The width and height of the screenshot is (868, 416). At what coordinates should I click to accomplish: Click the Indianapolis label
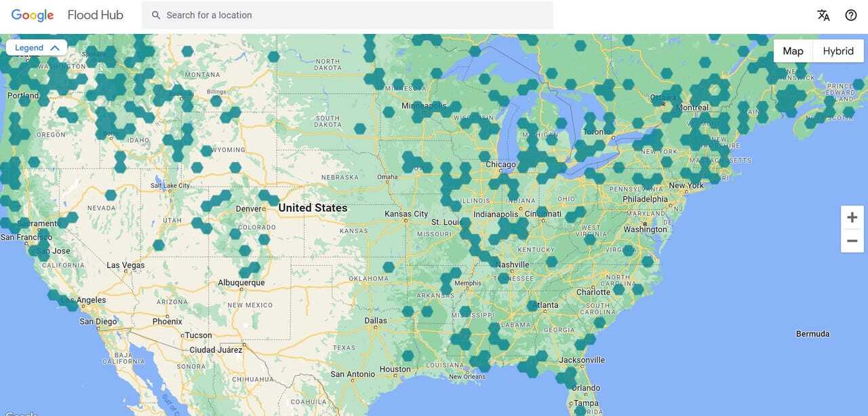[496, 214]
